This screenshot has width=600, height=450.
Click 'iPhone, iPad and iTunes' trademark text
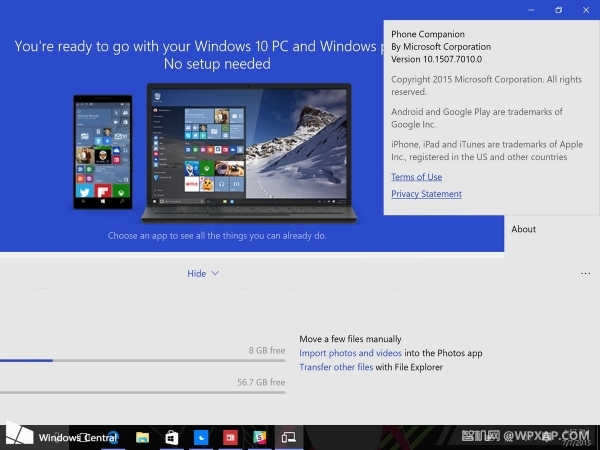(487, 150)
